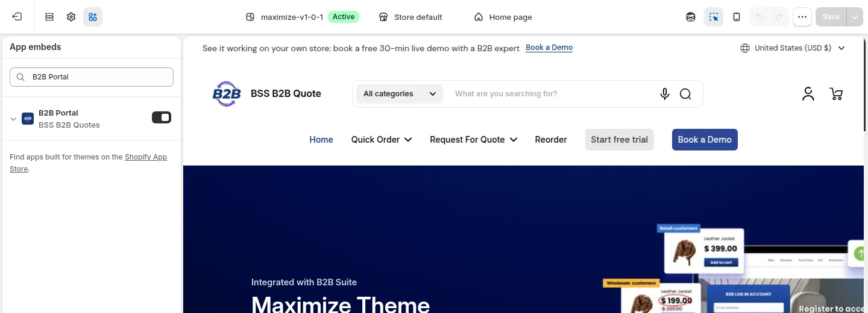Screen dimensions: 868x313
Task: Click the Integrated with B2B Suite text
Action: [304, 282]
